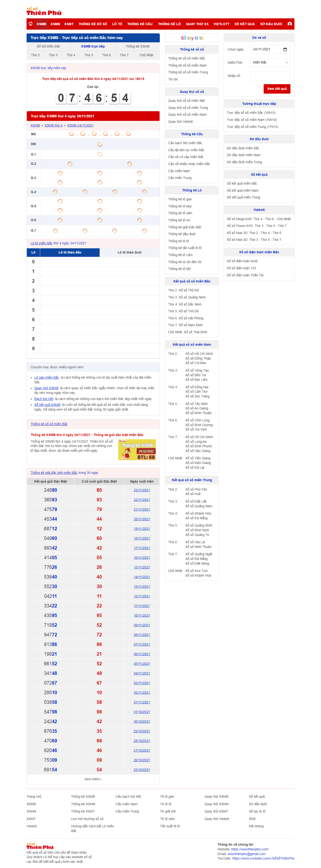Viewport: 321px width, 868px height.
Task: Click the Nhập số input field
Action: tap(270, 76)
